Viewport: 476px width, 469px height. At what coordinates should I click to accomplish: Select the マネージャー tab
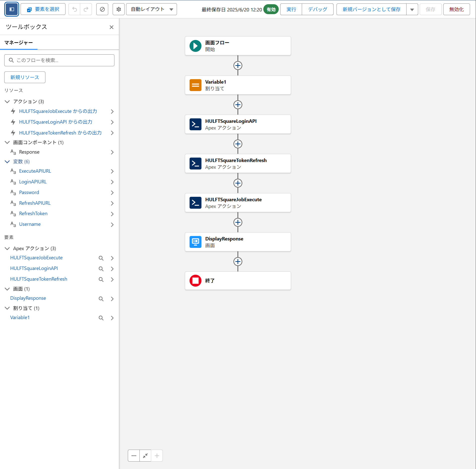pyautogui.click(x=19, y=43)
